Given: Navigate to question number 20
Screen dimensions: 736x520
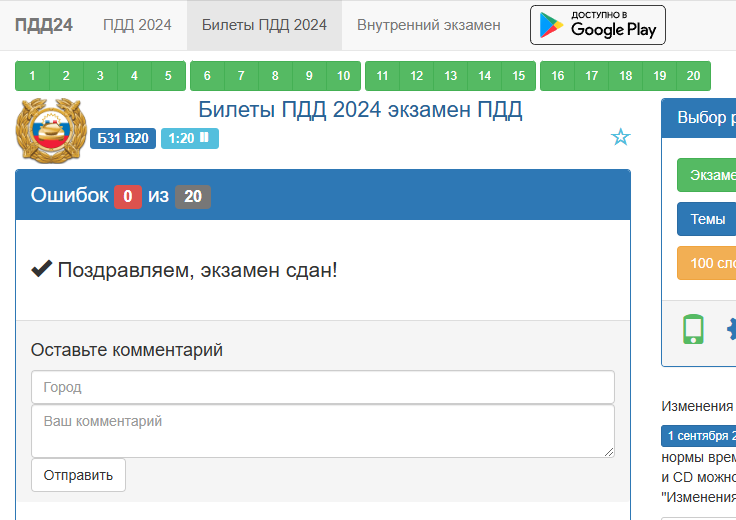Looking at the screenshot, I should pos(693,76).
